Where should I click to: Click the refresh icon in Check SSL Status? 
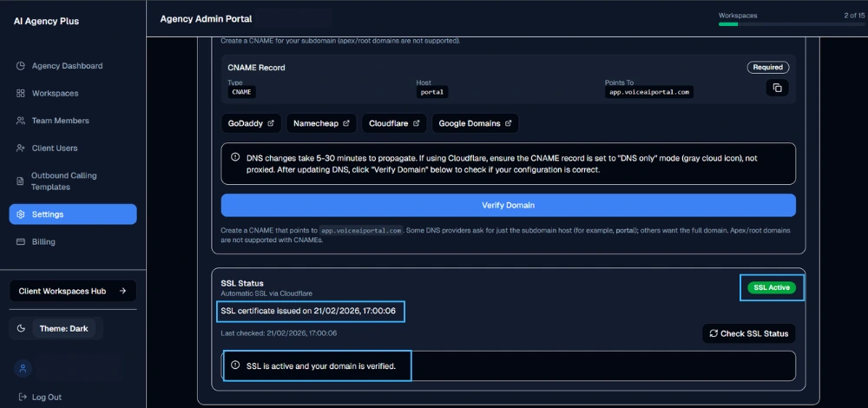point(713,333)
